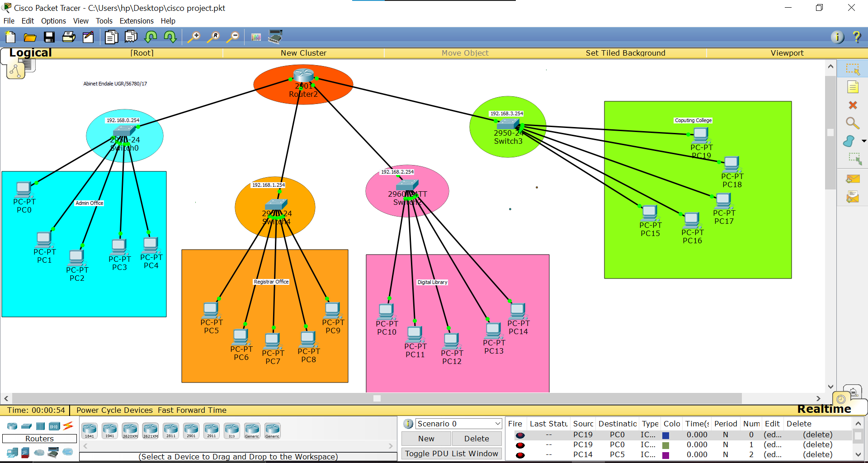The image size is (868, 463).
Task: Open the Activity Wizard icon
Action: click(88, 37)
